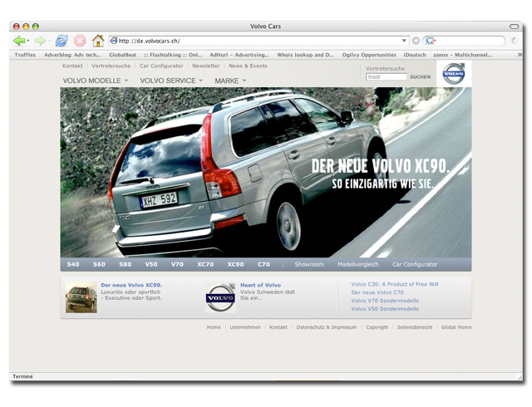Click the Stadt dealer search input field
Viewport: 532px width, 407px height.
(387, 77)
